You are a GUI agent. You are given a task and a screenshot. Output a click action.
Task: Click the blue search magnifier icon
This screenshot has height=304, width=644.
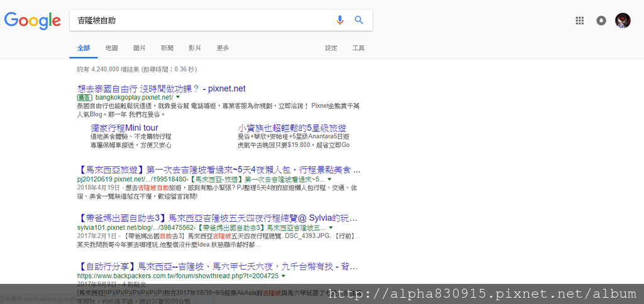pos(359,20)
